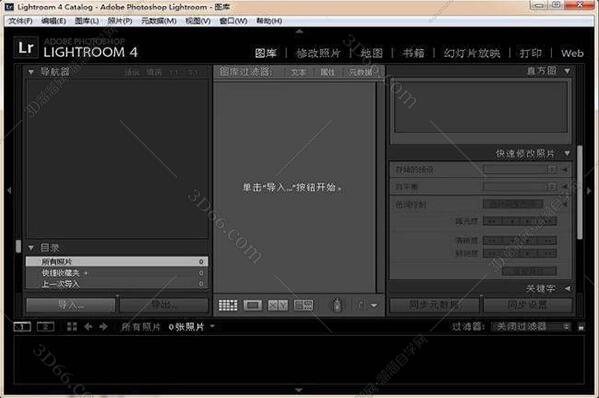The width and height of the screenshot is (599, 398).
Task: Click the Lr logo identity plate
Action: point(26,48)
